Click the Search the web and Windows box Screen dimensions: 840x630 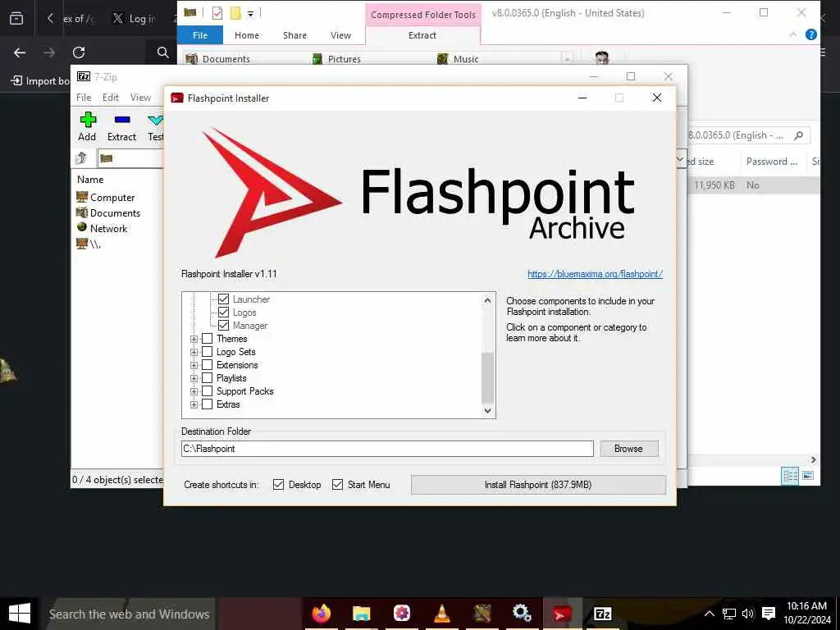click(129, 614)
